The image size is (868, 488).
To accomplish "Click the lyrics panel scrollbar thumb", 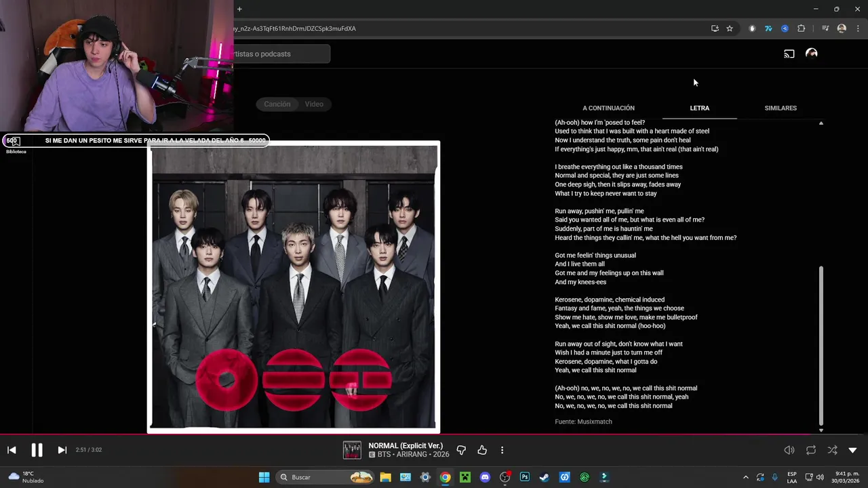I will [821, 345].
